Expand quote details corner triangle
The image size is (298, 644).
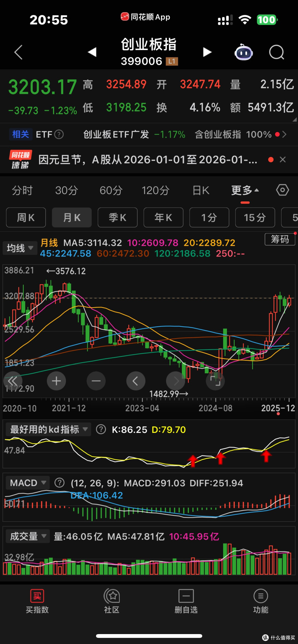(295, 119)
